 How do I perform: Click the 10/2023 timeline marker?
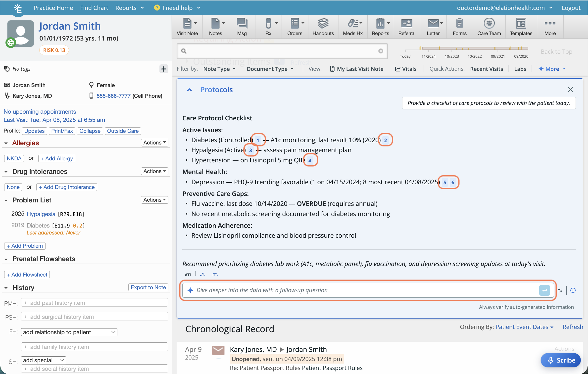[452, 56]
